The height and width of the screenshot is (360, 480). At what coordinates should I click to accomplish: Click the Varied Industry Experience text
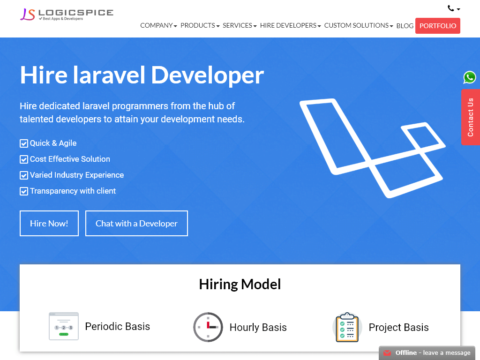(x=77, y=175)
